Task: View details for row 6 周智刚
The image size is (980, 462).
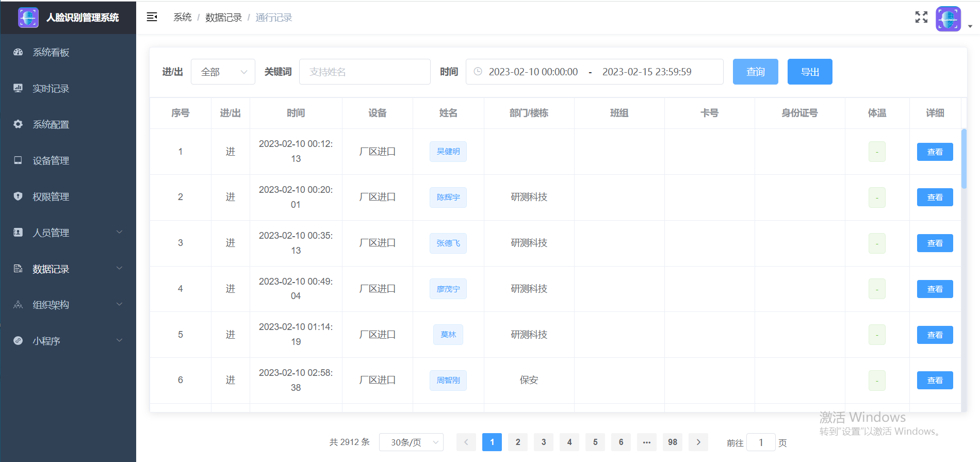Action: point(935,381)
